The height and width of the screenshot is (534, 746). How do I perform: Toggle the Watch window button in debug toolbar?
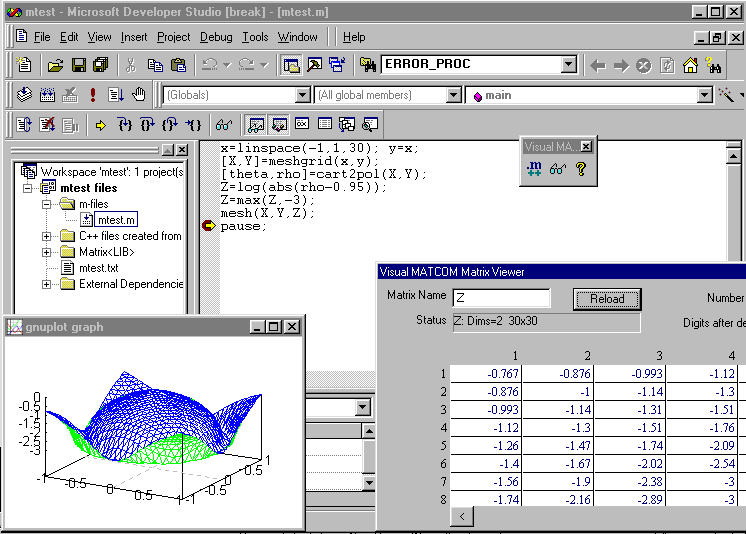point(256,125)
